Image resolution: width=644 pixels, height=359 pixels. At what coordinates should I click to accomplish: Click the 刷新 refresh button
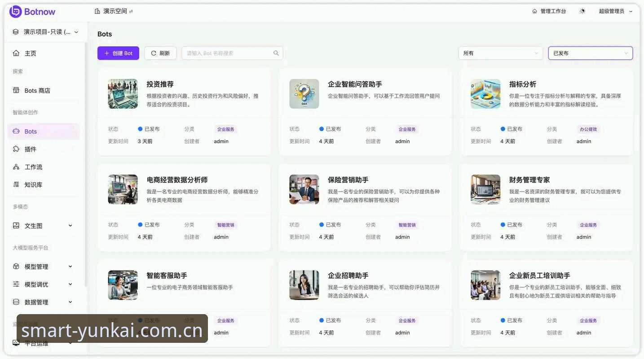tap(160, 53)
